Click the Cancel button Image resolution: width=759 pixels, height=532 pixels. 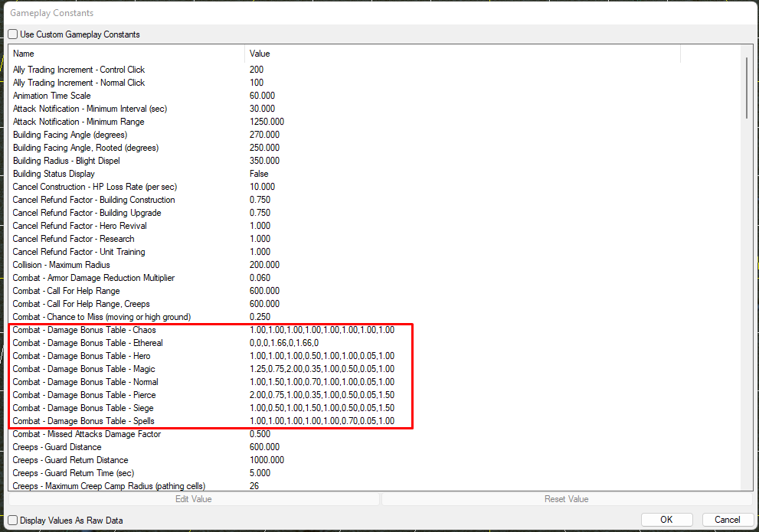point(728,520)
